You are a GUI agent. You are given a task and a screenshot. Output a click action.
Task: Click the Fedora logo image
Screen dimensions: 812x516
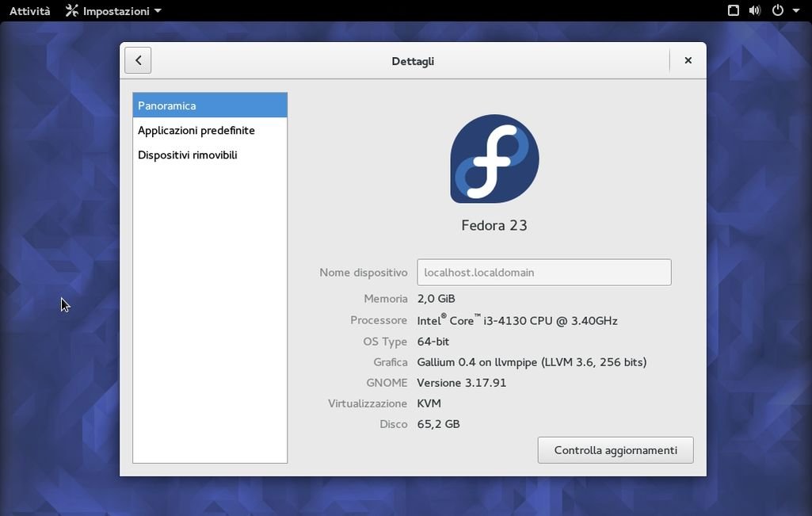(494, 159)
